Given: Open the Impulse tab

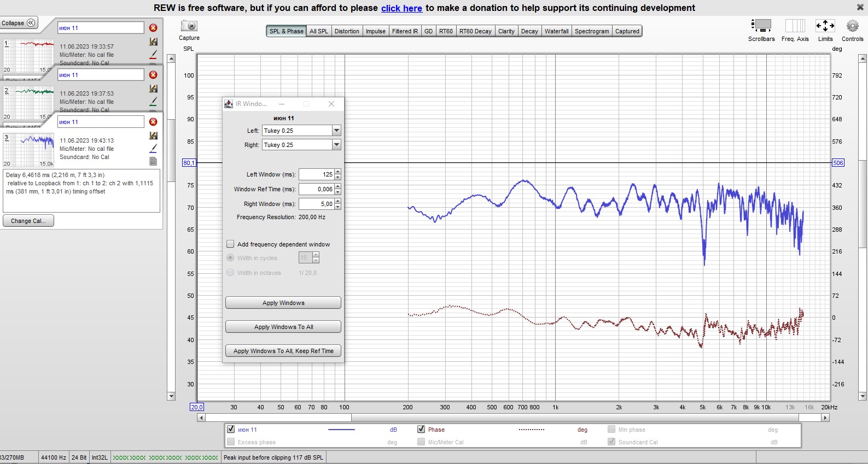Looking at the screenshot, I should [376, 31].
